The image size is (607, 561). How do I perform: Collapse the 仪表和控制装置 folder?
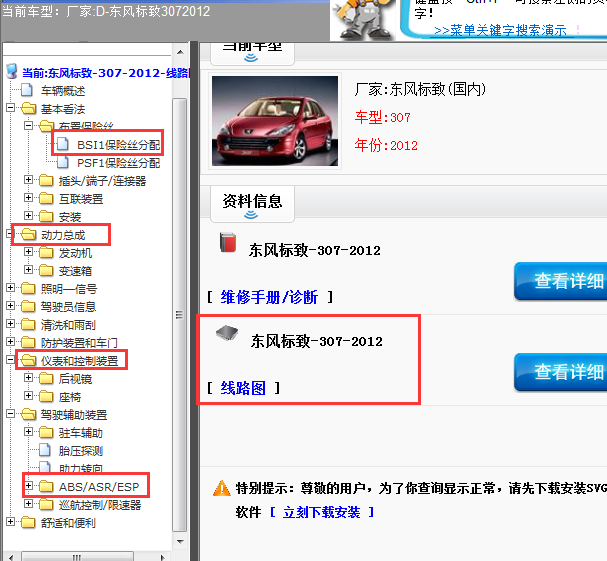(10, 360)
